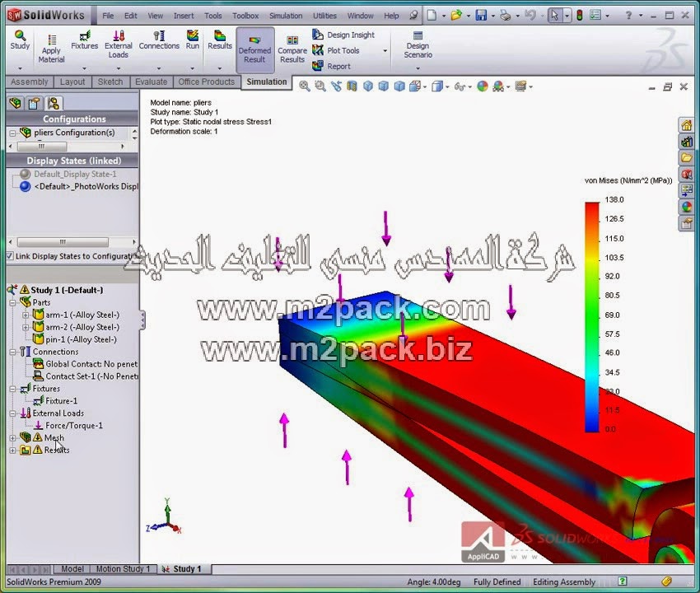Expand the Plot Tools dropdown arrow
700x593 pixels.
[x=385, y=51]
